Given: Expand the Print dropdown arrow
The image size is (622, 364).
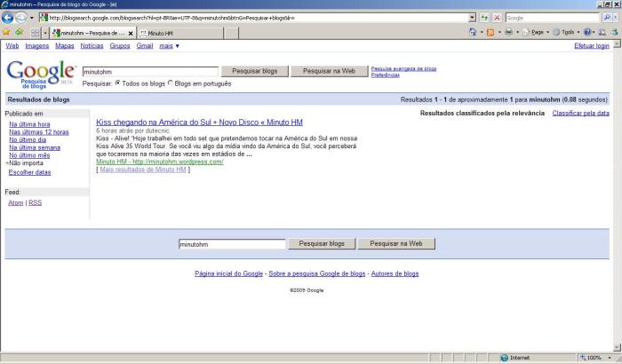Looking at the screenshot, I should pyautogui.click(x=517, y=32).
